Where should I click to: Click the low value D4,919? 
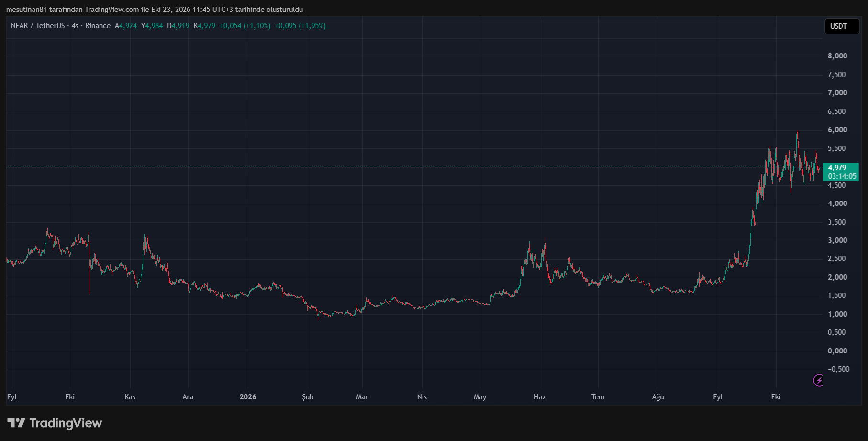click(178, 26)
